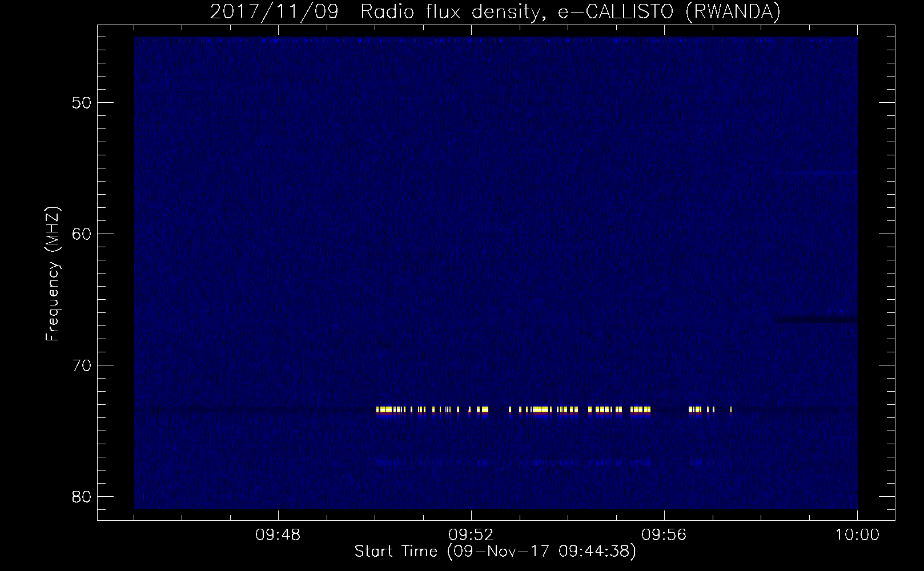The image size is (924, 571).
Task: Click the "Frequency (MHZ)" axis label
Action: 53,274
